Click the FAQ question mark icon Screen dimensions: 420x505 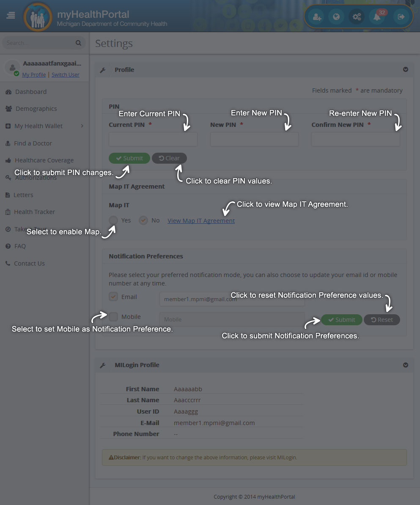[8, 246]
